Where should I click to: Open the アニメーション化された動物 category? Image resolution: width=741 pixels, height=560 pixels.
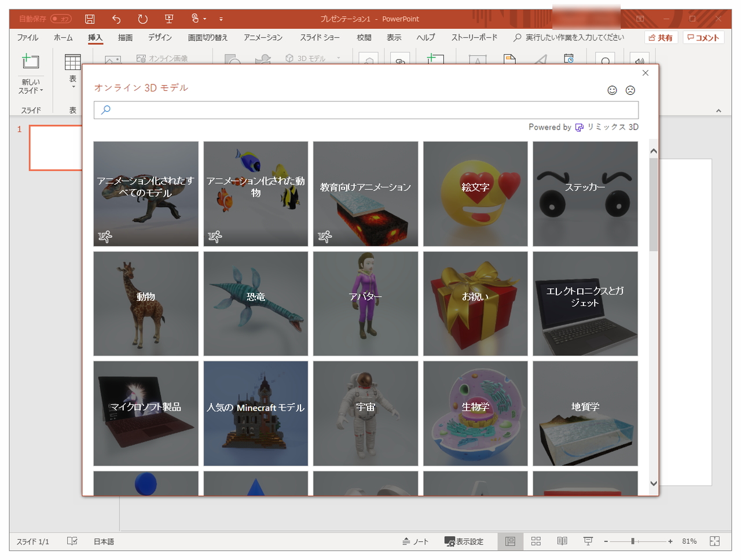tap(256, 194)
